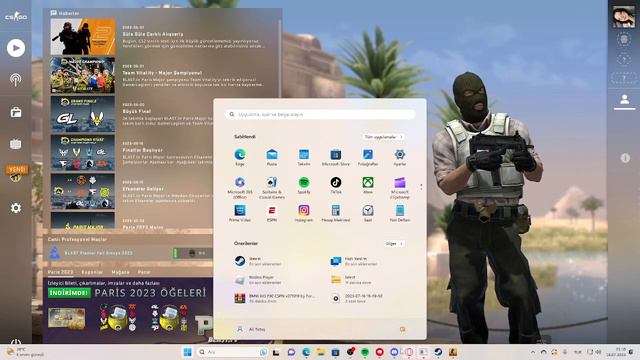The height and width of the screenshot is (360, 640).
Task: Expand Tüm uygulamalar all apps list
Action: [x=383, y=137]
